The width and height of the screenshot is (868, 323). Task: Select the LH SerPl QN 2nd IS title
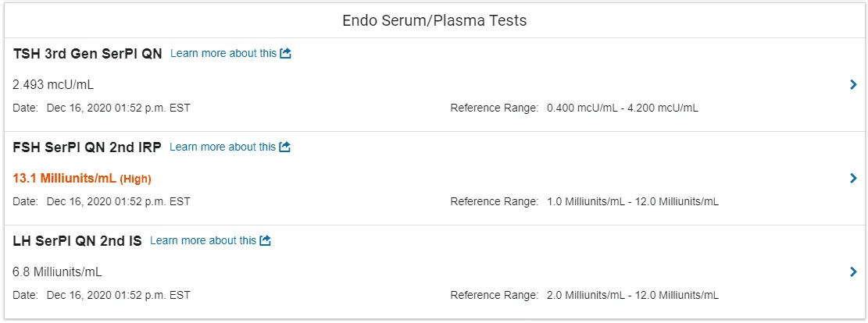click(77, 240)
